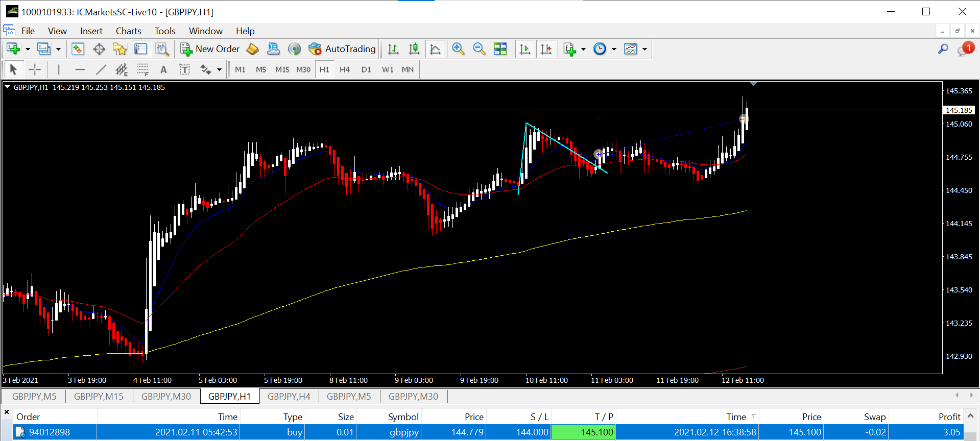980x441 pixels.
Task: Switch to candlestick chart display
Action: point(414,49)
